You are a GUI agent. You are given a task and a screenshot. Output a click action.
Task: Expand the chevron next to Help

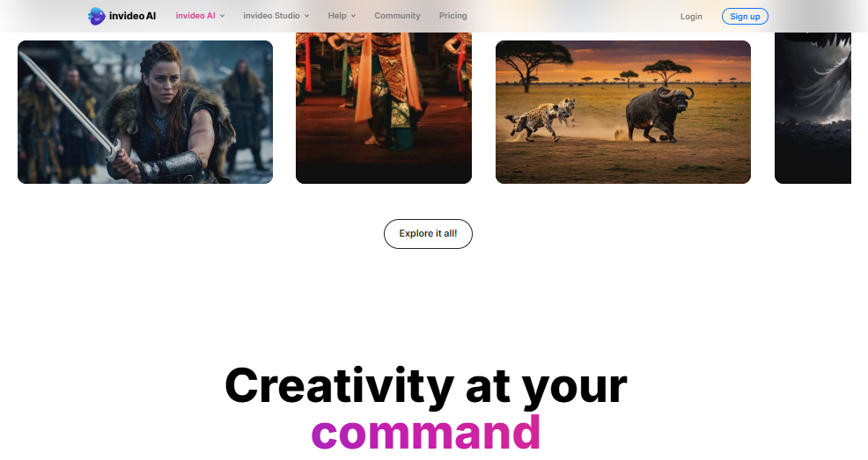tap(353, 16)
